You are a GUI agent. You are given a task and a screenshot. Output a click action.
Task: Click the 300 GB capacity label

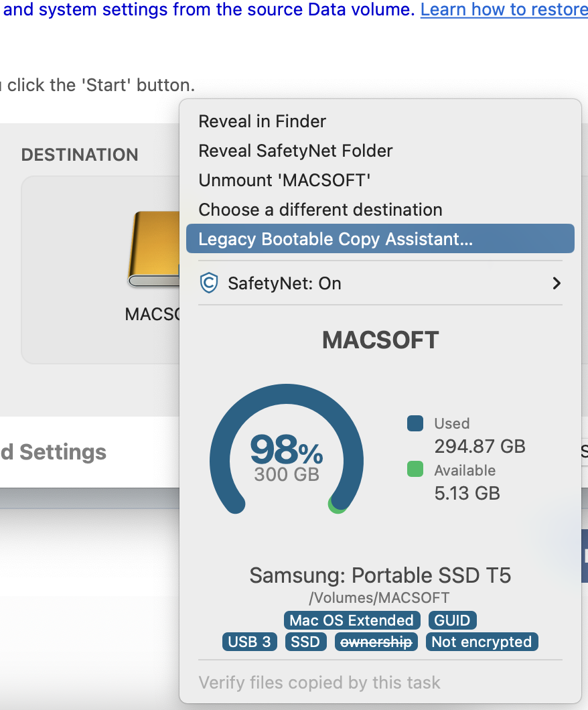click(x=287, y=474)
